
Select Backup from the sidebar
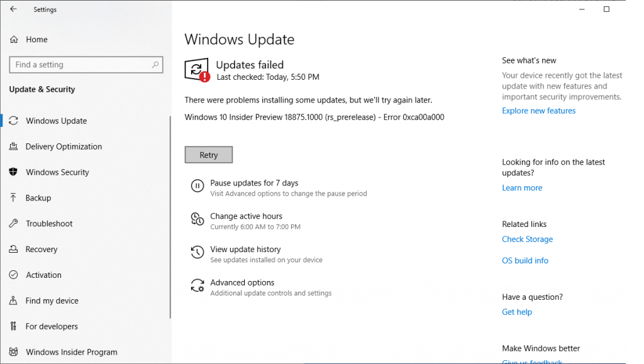click(38, 198)
